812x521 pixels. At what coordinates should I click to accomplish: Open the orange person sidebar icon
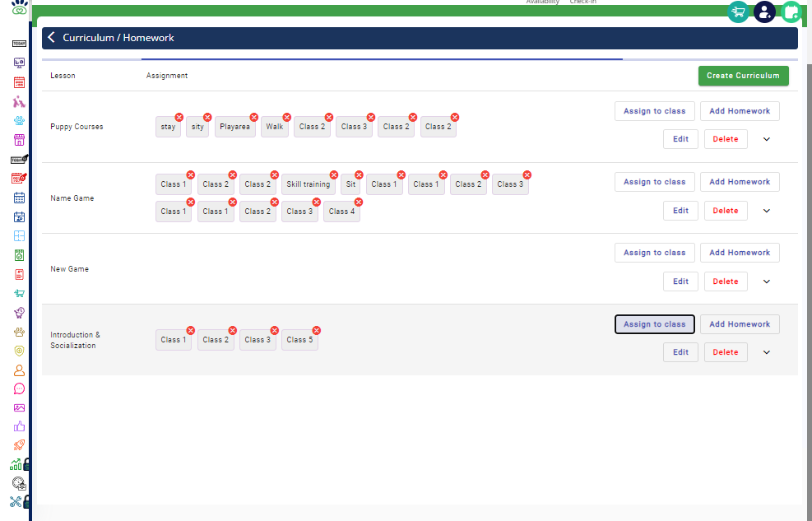click(x=19, y=370)
